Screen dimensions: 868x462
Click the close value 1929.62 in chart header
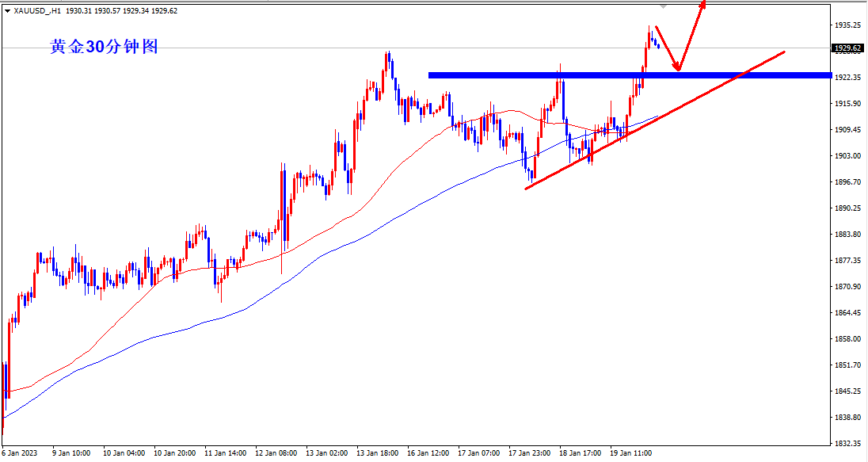tap(165, 10)
